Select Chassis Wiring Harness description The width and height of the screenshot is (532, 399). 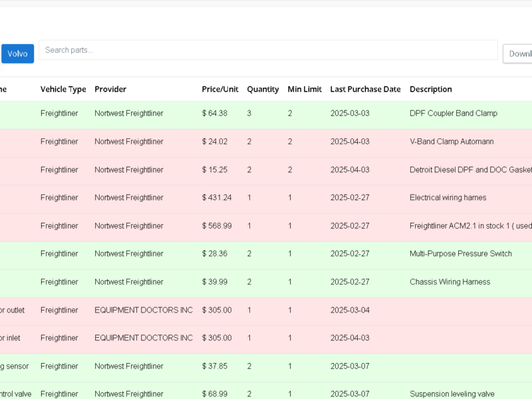tap(450, 282)
